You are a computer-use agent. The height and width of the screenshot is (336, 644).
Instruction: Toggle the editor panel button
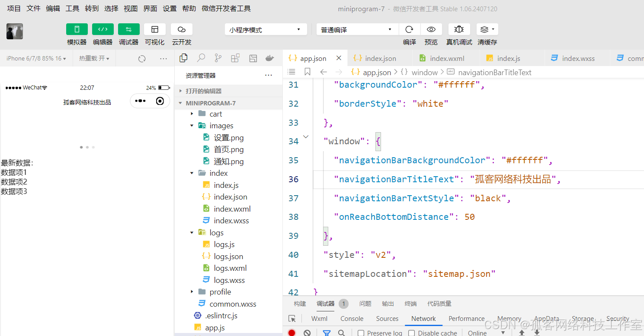(103, 29)
